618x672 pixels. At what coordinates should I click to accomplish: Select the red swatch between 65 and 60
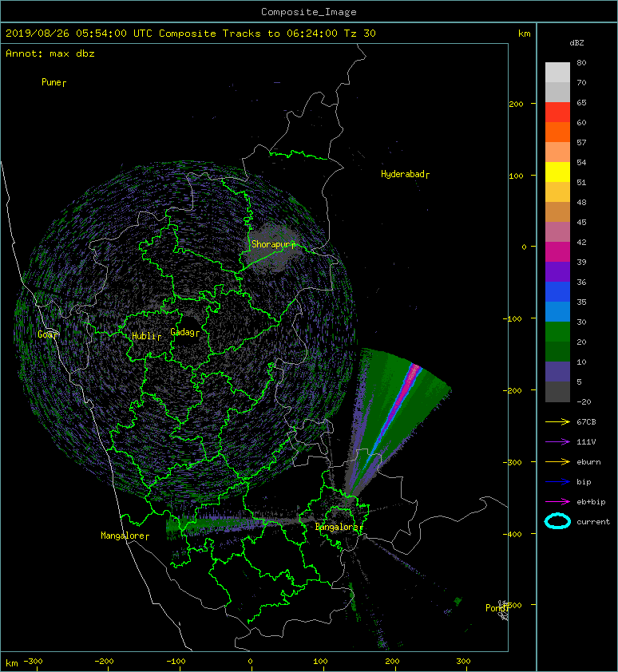point(557,113)
